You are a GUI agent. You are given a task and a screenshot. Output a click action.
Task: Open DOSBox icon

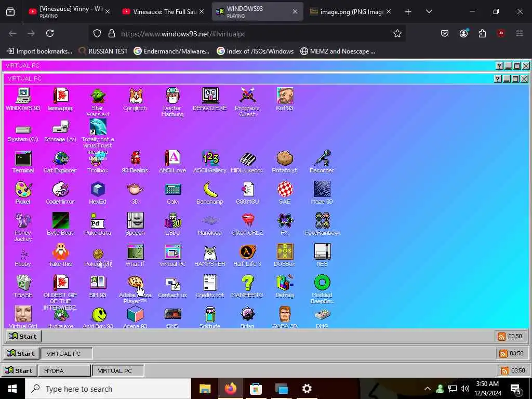coord(285,255)
